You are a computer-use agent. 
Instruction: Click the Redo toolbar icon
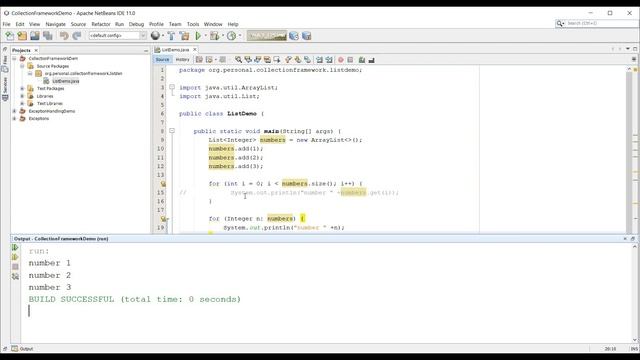tap(76, 36)
